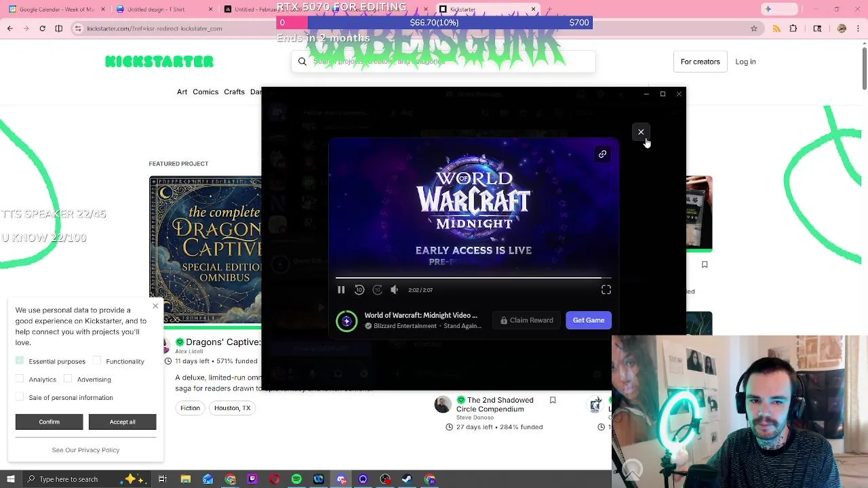Enable the Analytics checkbox

[x=20, y=379]
